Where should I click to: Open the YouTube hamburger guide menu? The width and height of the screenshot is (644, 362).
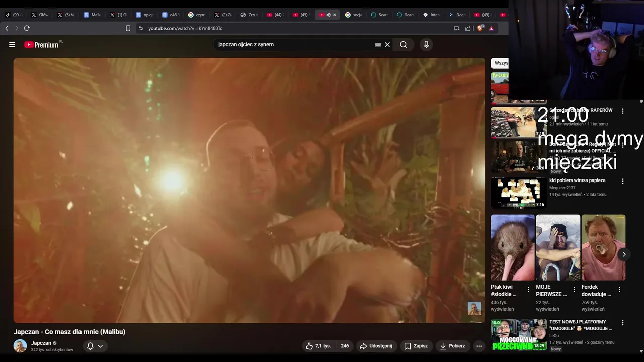click(12, 45)
